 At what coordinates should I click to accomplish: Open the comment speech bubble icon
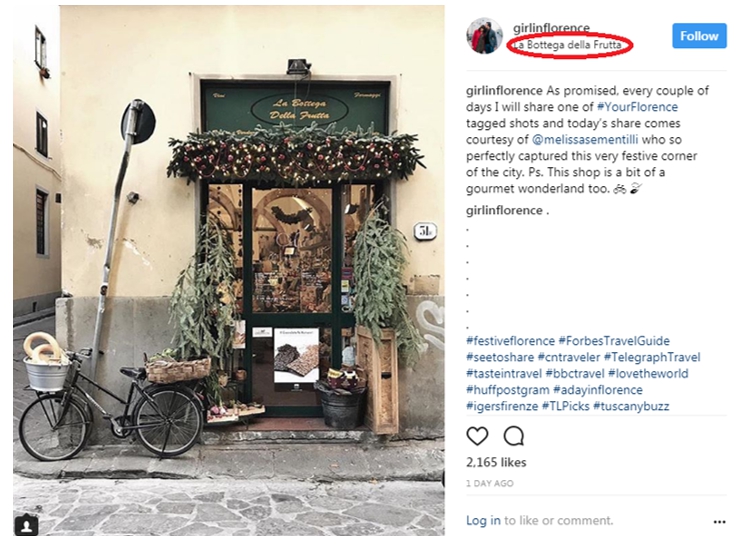(x=513, y=436)
